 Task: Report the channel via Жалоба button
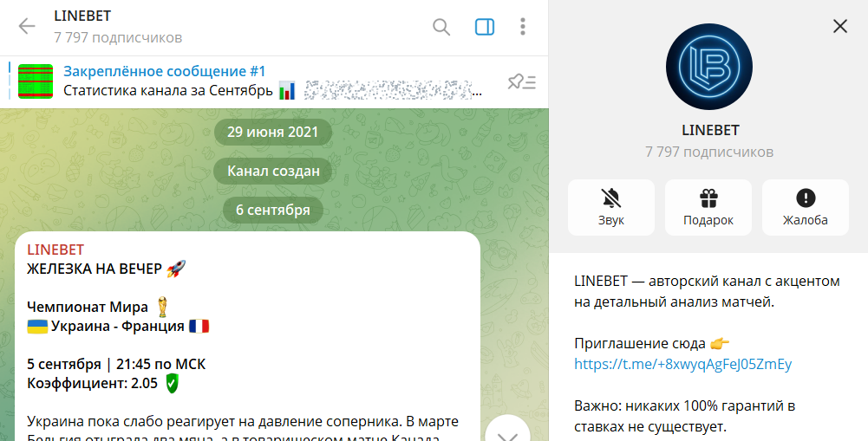[x=806, y=207]
